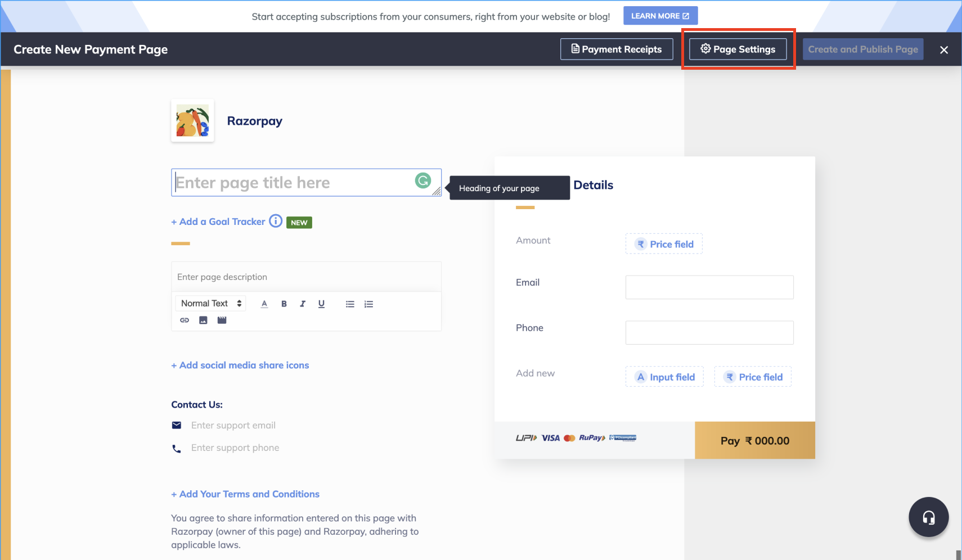
Task: Click the support phone field
Action: [x=235, y=448]
